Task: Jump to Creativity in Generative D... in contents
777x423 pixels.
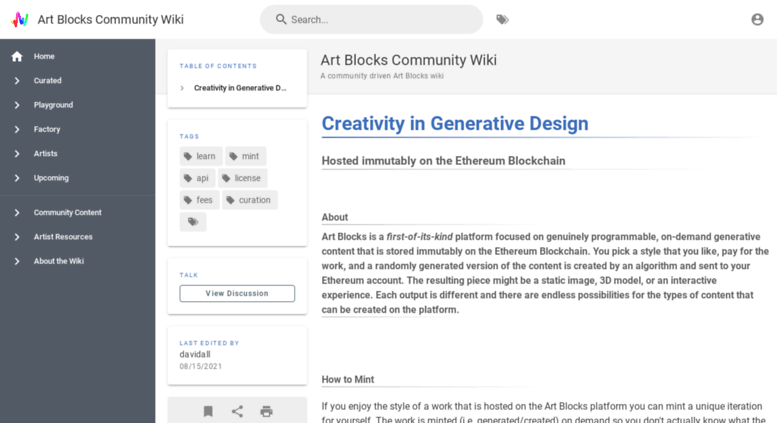Action: click(x=240, y=88)
